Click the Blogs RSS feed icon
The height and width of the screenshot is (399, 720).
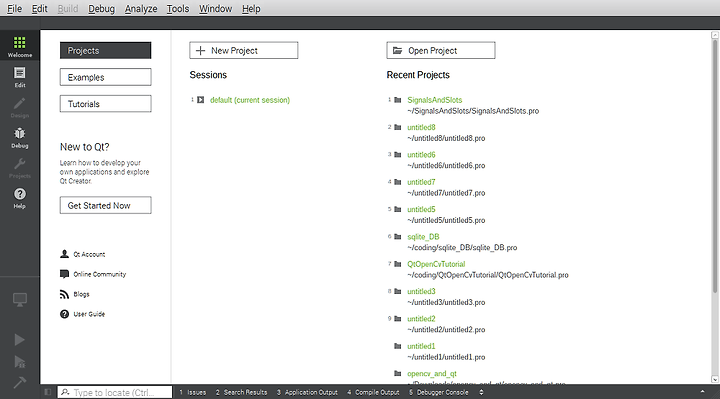tap(64, 294)
